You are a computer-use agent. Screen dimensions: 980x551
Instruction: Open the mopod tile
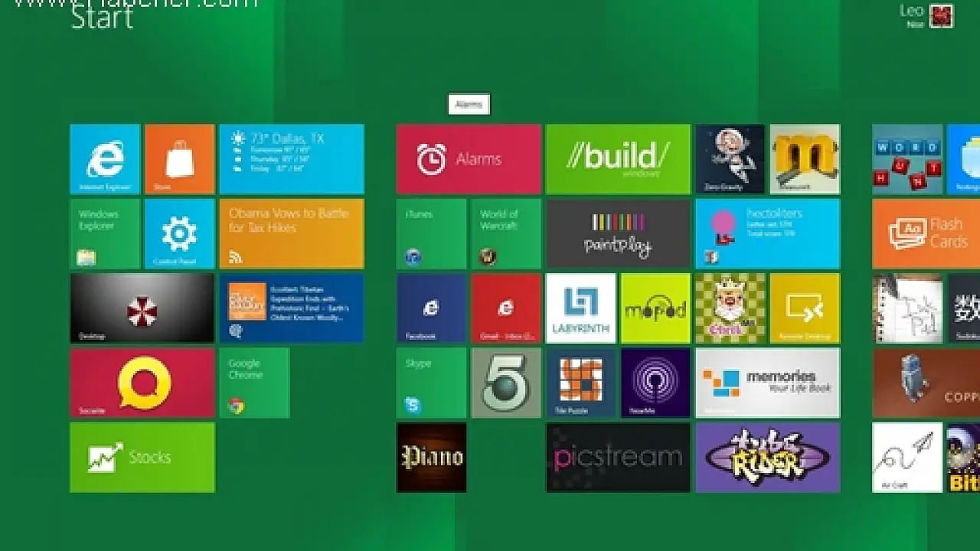[655, 308]
